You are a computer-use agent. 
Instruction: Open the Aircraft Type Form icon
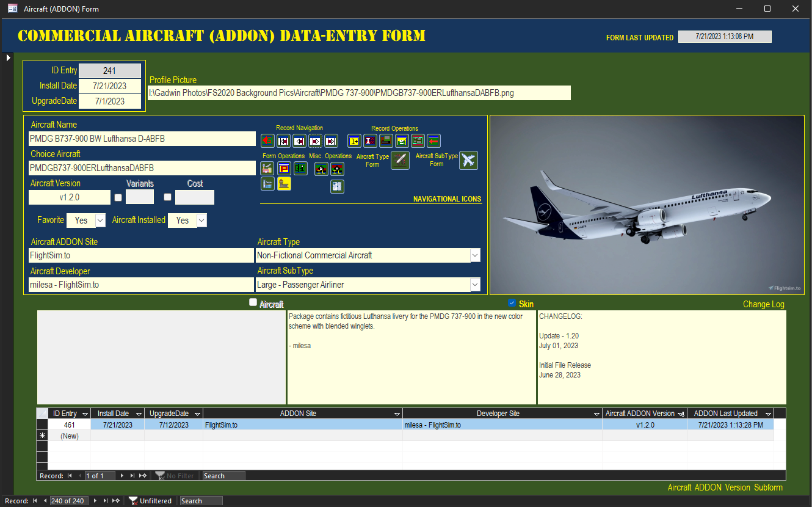400,160
